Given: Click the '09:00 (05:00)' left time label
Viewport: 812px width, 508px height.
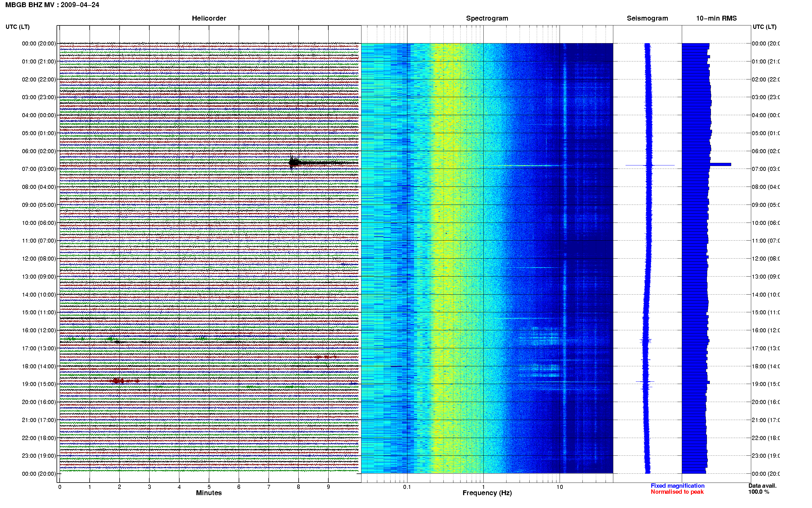Looking at the screenshot, I should pyautogui.click(x=39, y=205).
